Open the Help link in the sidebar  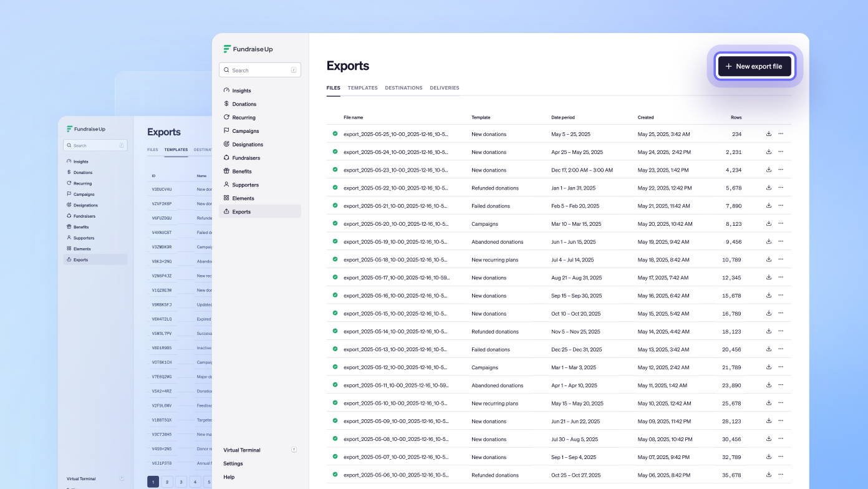pos(229,477)
